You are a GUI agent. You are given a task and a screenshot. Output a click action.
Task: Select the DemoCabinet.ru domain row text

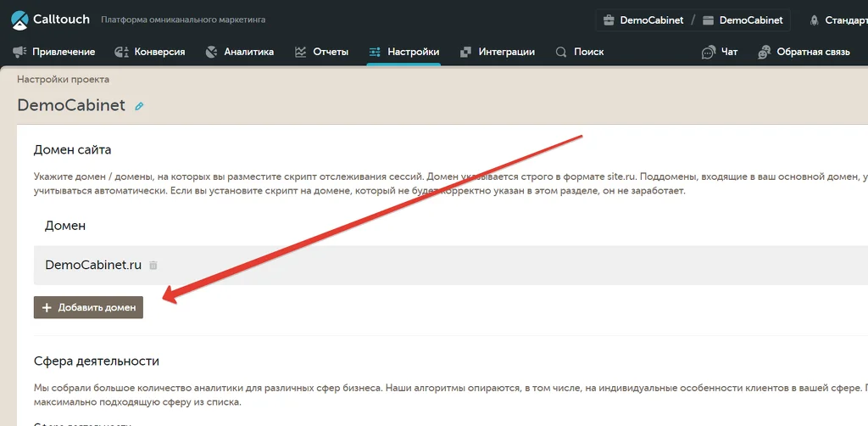tap(93, 265)
